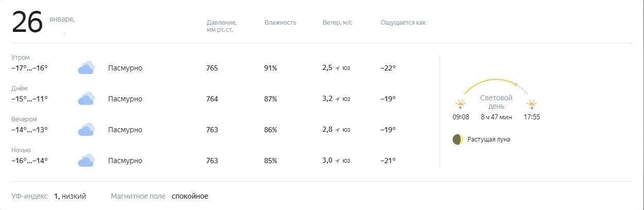Click the sunset icon above 17:55
Screen dimensions: 644x210
532,104
